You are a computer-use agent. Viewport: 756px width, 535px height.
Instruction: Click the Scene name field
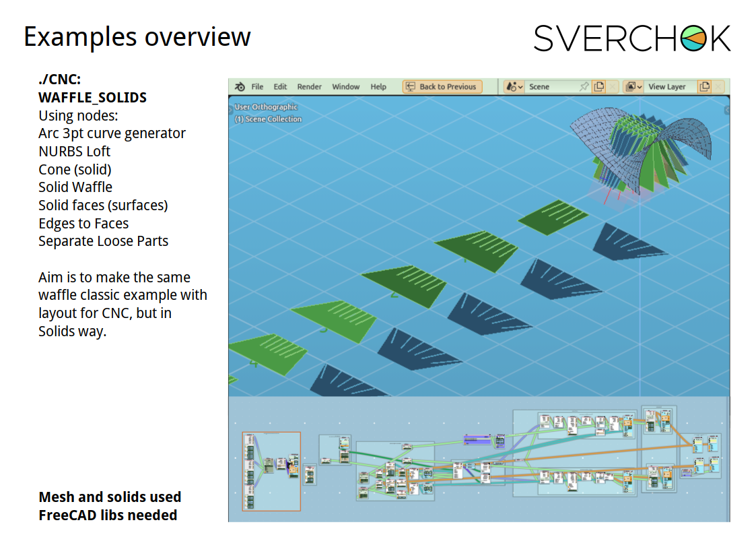click(549, 87)
